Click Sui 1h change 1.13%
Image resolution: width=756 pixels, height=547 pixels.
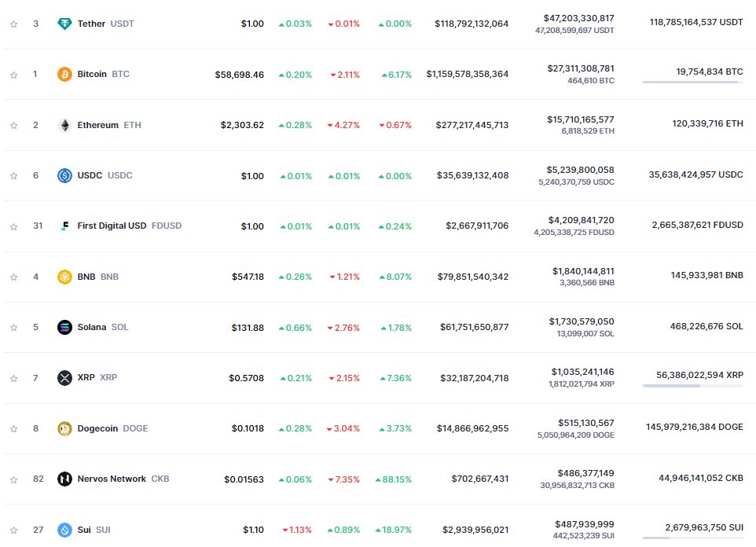pos(297,530)
